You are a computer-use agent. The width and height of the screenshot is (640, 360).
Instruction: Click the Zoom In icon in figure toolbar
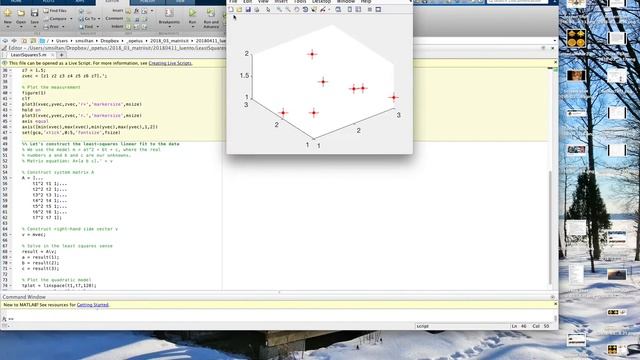[279, 9]
